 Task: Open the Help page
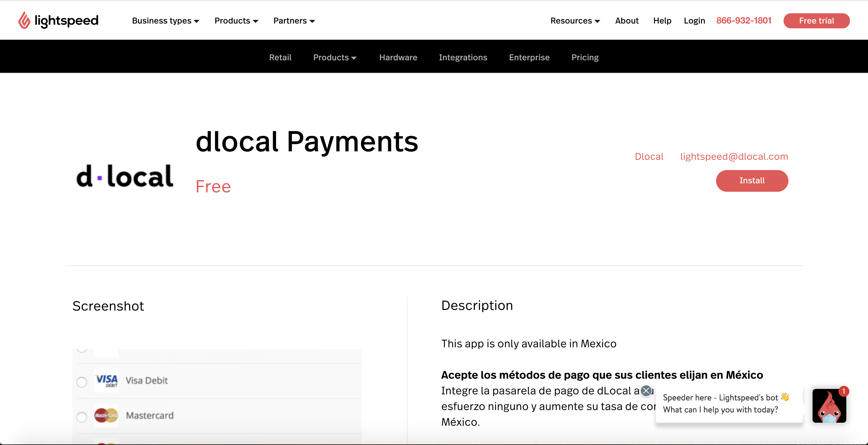tap(662, 21)
